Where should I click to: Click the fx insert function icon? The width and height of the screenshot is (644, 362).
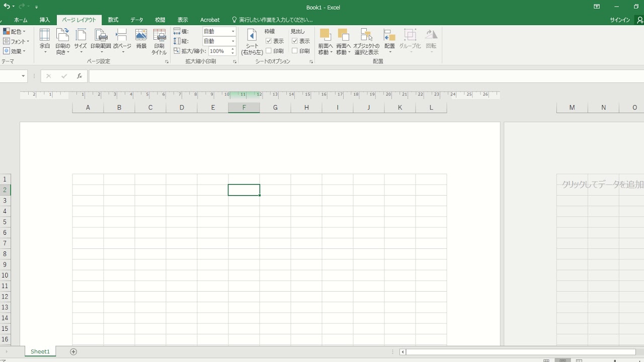click(x=79, y=76)
